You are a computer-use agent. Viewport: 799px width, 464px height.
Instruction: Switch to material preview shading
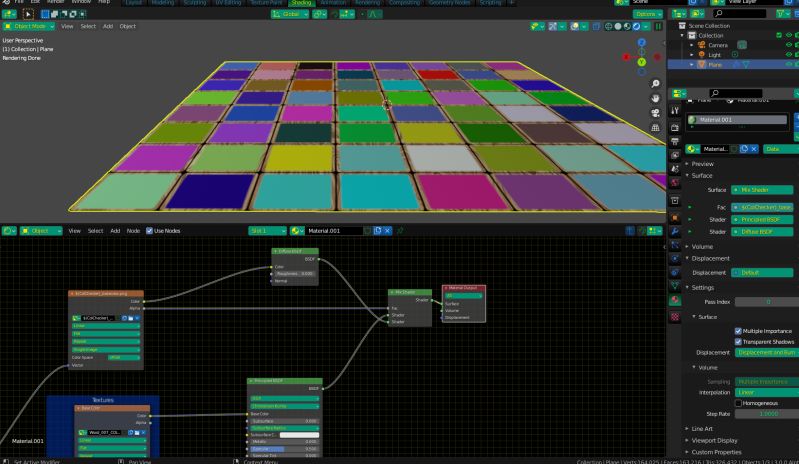627,26
